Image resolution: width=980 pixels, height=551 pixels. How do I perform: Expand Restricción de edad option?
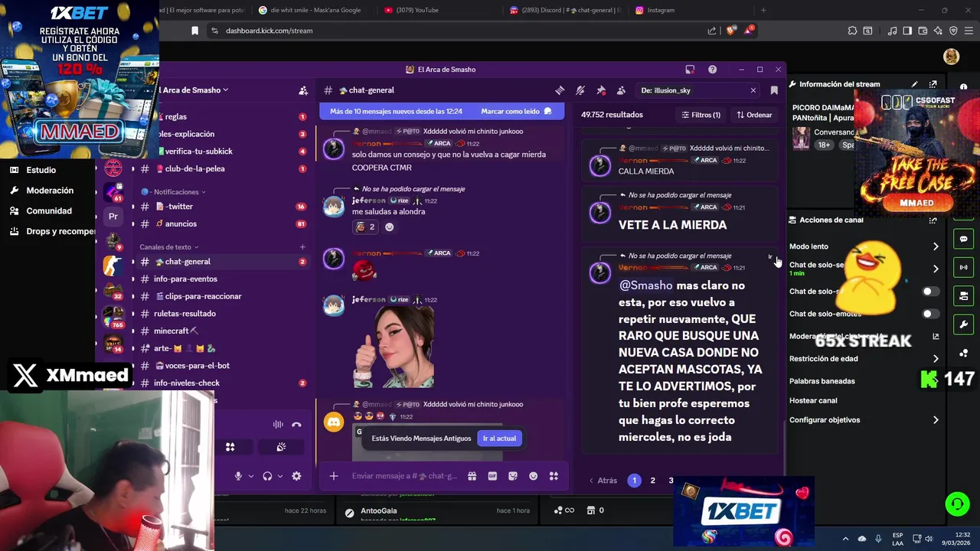tap(936, 359)
